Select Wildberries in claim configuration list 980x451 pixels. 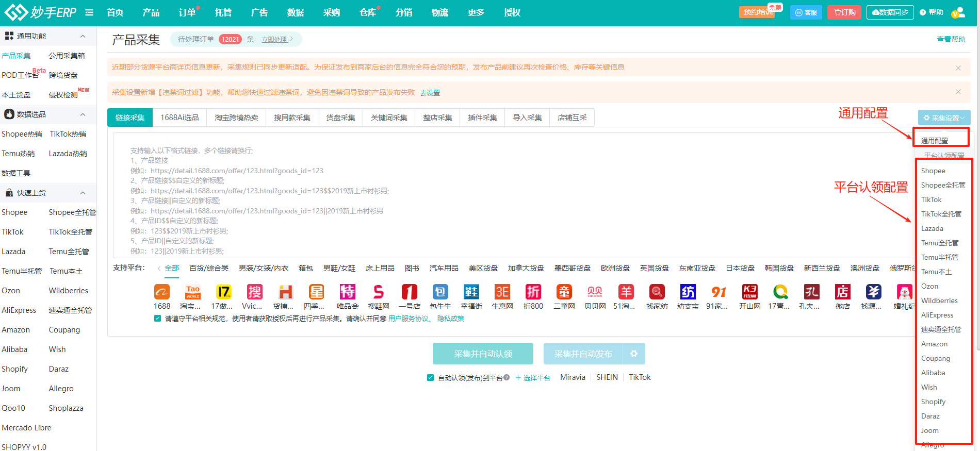pyautogui.click(x=939, y=300)
